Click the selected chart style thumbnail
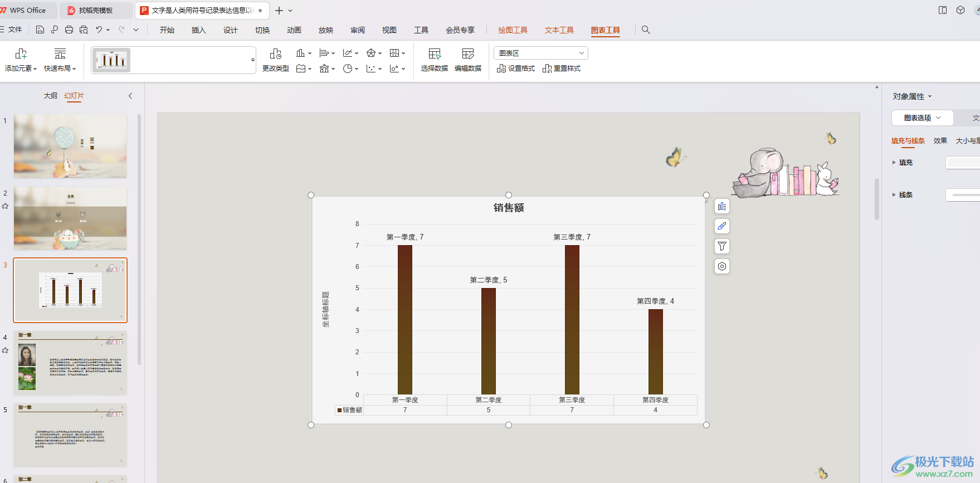 pyautogui.click(x=111, y=60)
